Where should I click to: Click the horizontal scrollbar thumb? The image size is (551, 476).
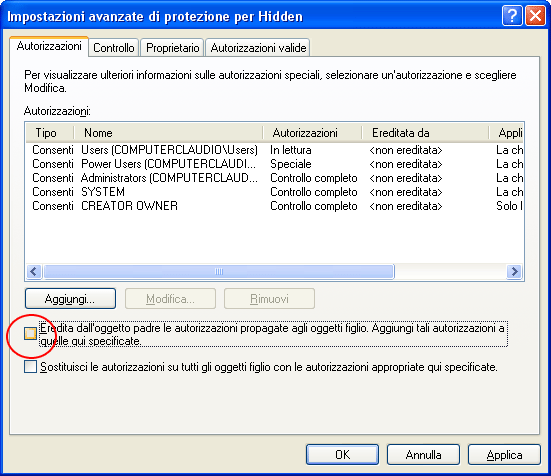coord(219,272)
